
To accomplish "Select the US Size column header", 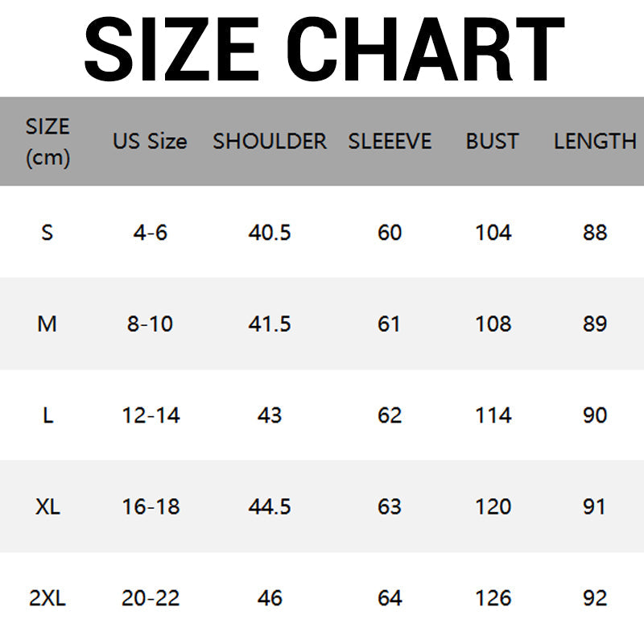I will 150,142.
